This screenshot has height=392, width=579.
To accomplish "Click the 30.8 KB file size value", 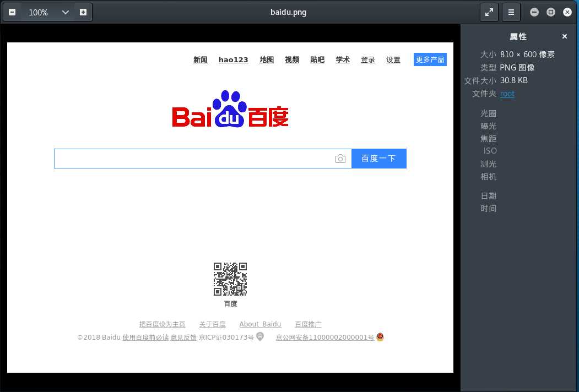I will click(x=514, y=80).
